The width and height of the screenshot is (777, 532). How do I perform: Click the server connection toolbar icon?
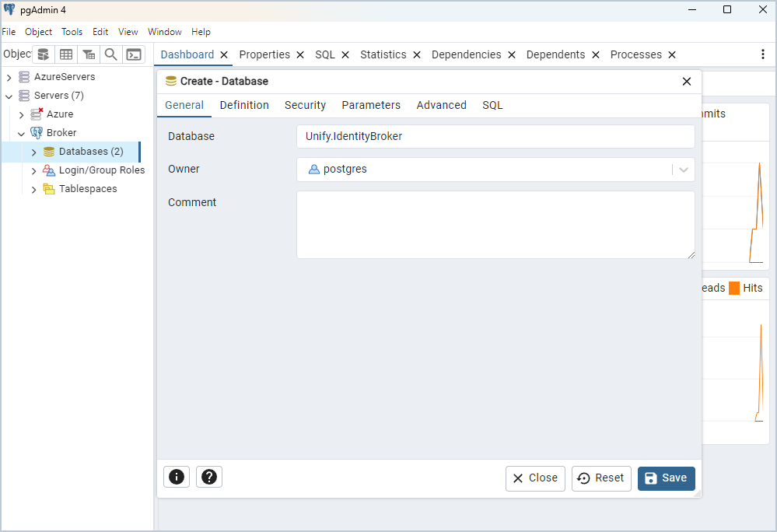tap(44, 54)
